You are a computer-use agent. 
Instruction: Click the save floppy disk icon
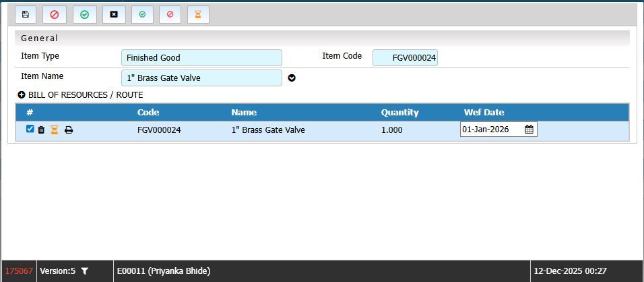(x=26, y=14)
